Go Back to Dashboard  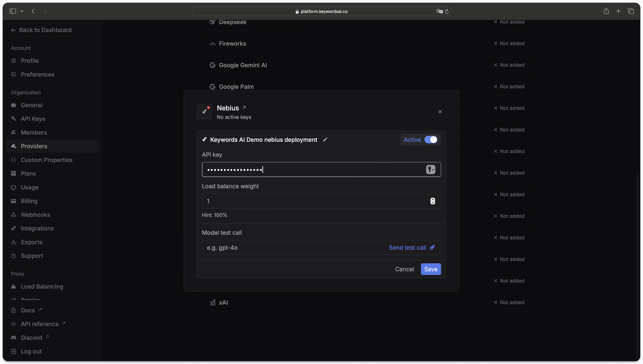tap(53, 30)
